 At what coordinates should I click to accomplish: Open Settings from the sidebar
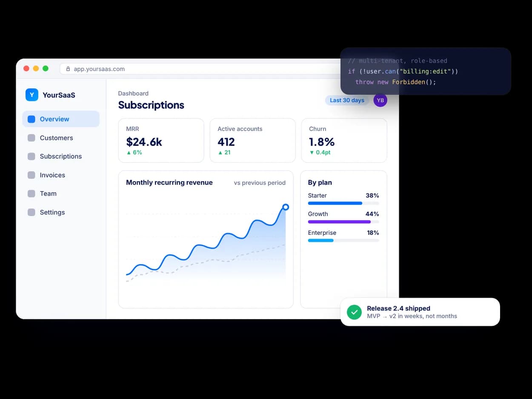pyautogui.click(x=61, y=212)
